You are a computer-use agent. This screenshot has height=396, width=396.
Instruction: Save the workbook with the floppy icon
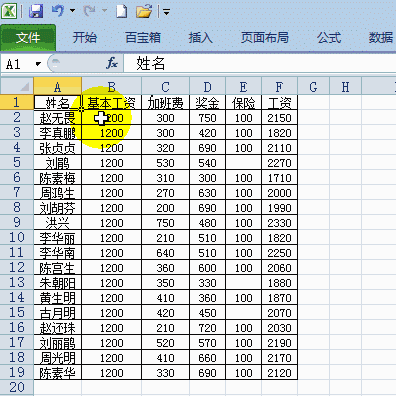click(36, 11)
